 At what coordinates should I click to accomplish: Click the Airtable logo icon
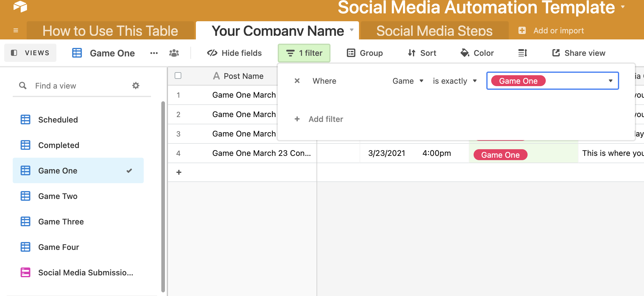pyautogui.click(x=20, y=6)
